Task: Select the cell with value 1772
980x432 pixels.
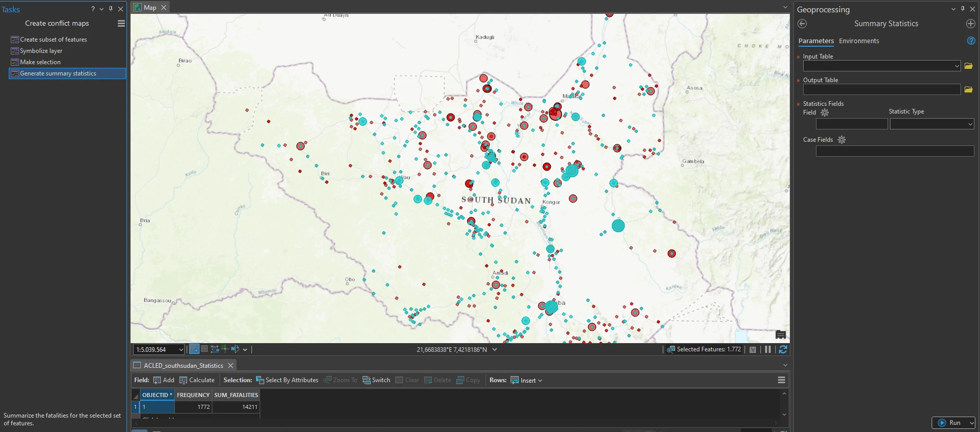Action: coord(193,407)
